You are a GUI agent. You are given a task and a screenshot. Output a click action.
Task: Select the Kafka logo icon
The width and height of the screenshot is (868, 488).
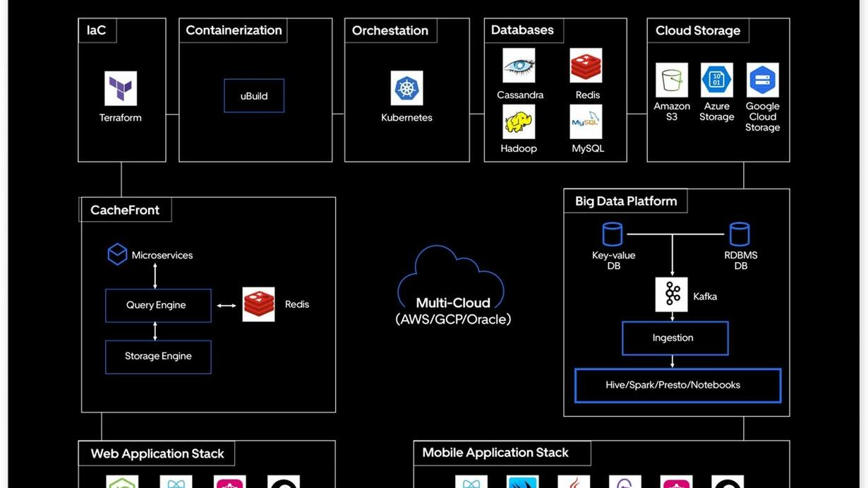(672, 294)
